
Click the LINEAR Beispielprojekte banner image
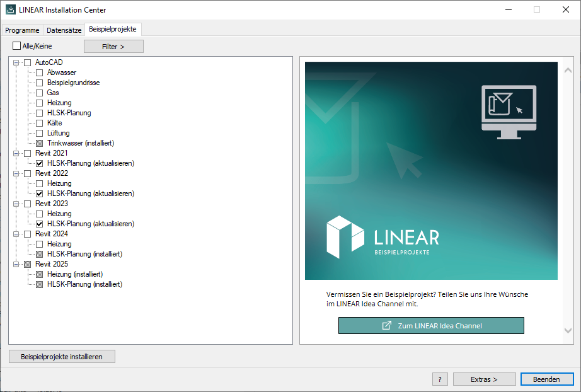click(431, 171)
